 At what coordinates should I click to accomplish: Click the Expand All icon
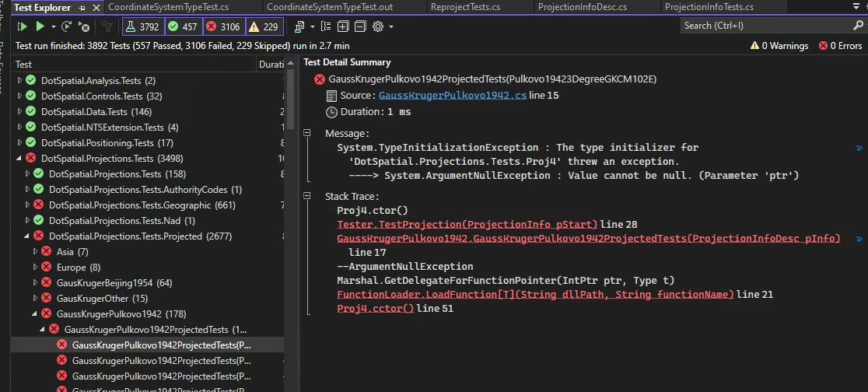[343, 26]
